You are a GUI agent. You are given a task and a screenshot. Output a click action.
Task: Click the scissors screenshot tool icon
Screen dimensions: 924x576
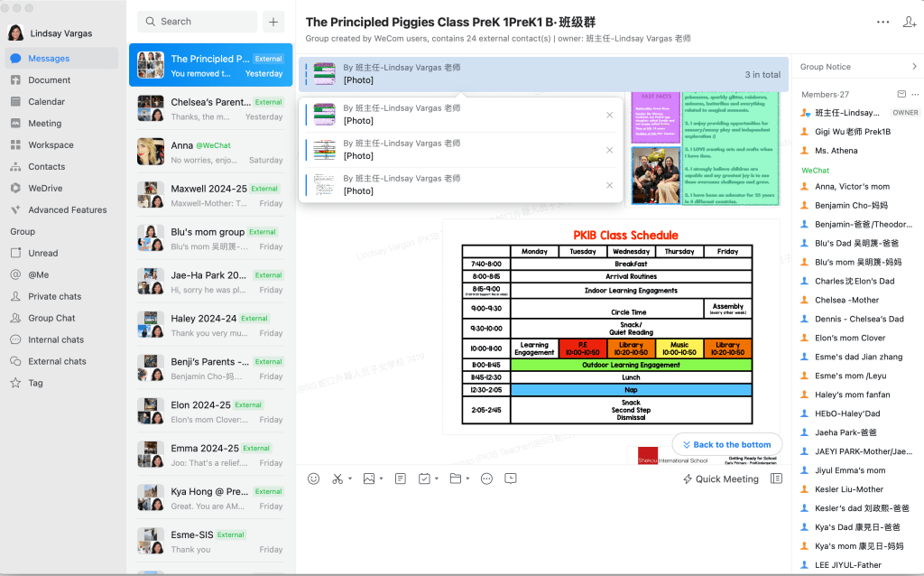[x=337, y=478]
